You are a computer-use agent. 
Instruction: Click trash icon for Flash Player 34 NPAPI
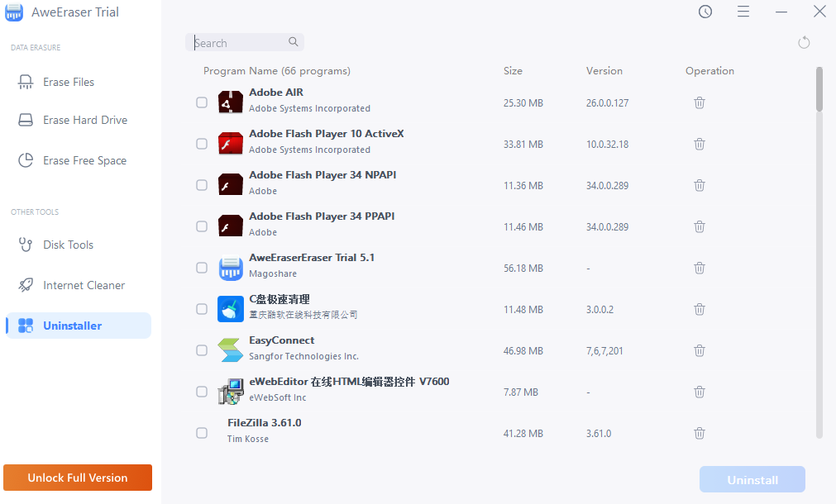(700, 185)
